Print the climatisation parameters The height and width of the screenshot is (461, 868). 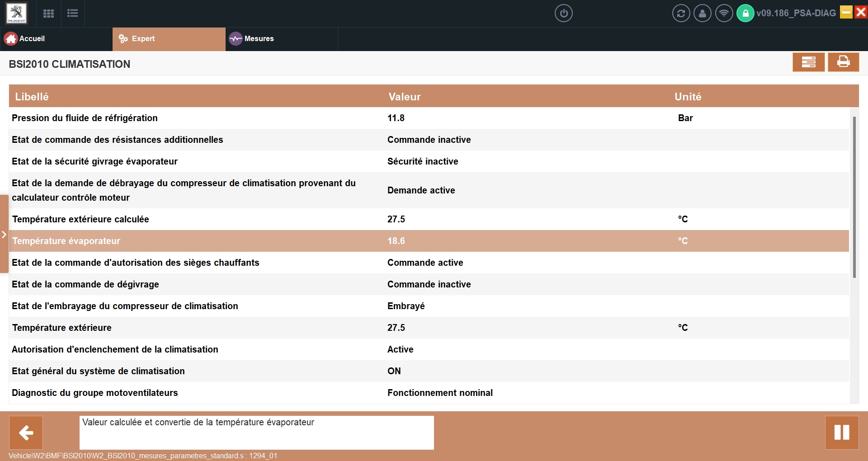(843, 62)
